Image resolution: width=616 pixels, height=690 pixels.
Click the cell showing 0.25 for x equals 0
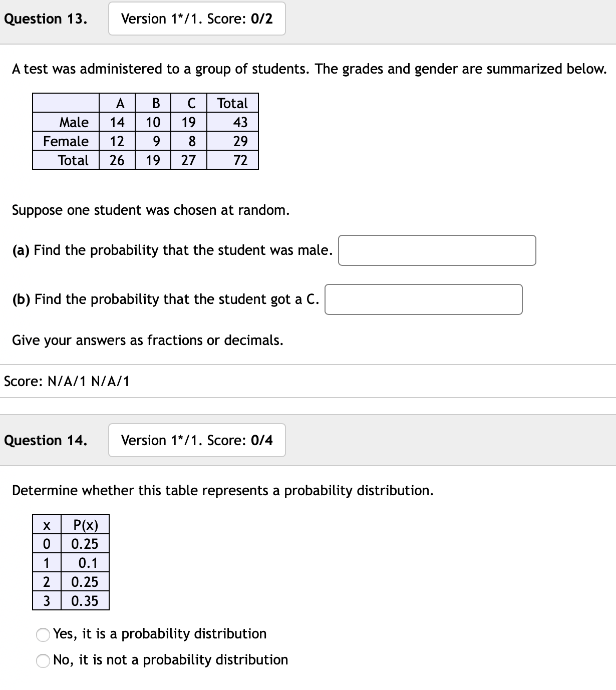tap(84, 544)
